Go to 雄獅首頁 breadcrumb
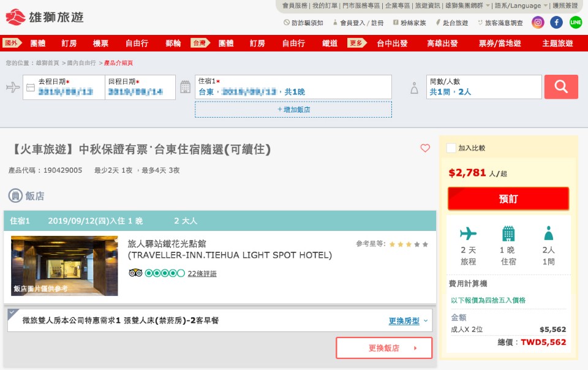 click(48, 63)
